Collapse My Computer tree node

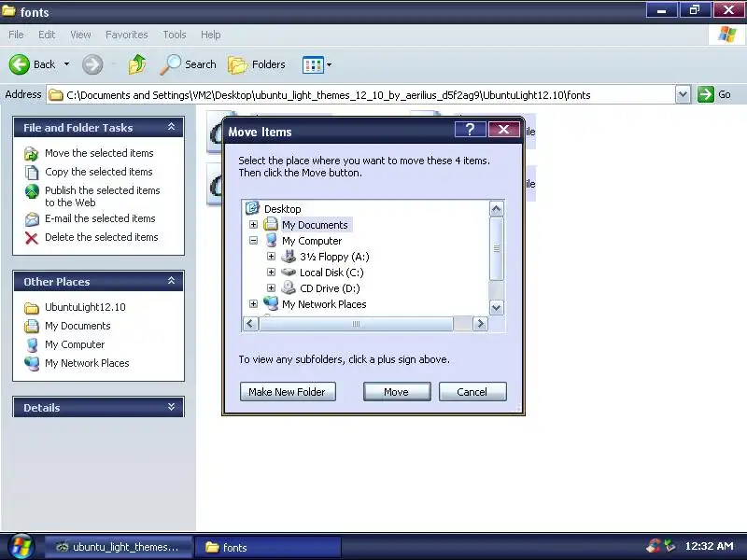click(253, 241)
